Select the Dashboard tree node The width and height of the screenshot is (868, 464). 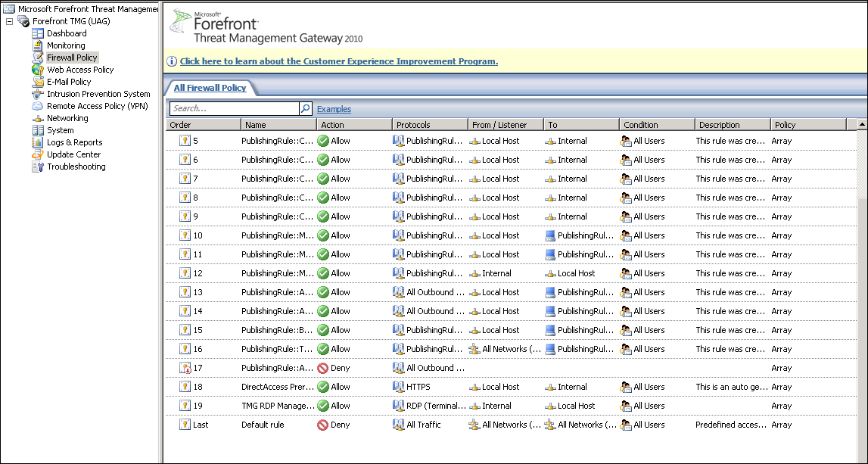[x=67, y=33]
